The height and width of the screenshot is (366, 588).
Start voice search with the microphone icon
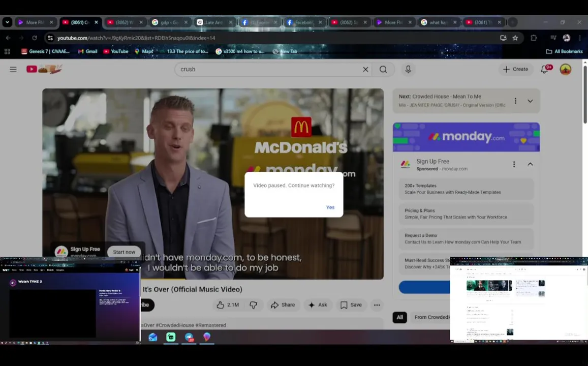tap(408, 69)
